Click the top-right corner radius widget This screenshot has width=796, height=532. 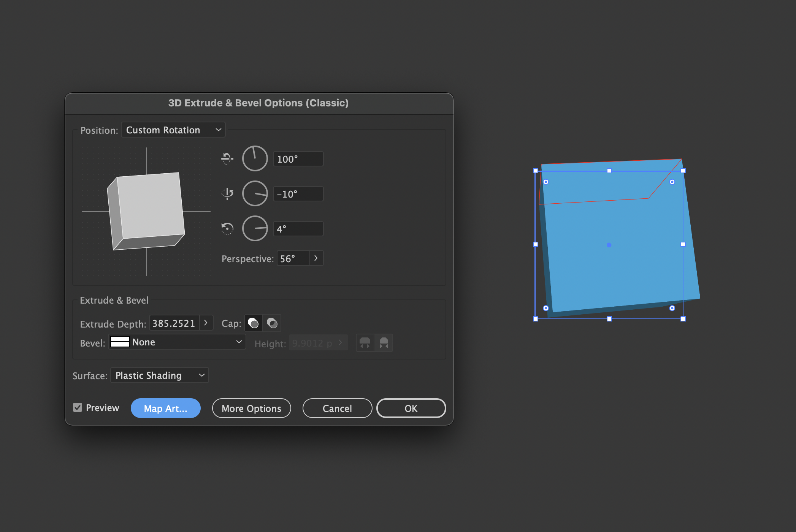(x=672, y=182)
